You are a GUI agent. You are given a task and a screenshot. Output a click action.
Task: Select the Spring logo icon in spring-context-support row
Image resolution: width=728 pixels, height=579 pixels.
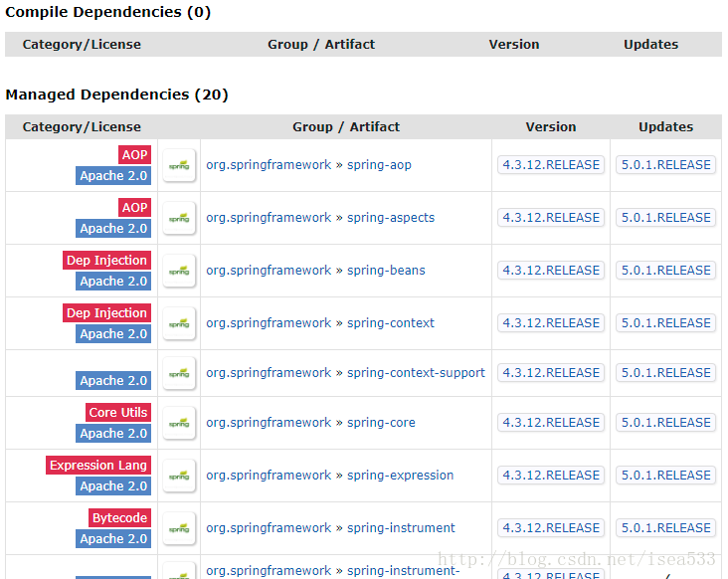tap(179, 373)
